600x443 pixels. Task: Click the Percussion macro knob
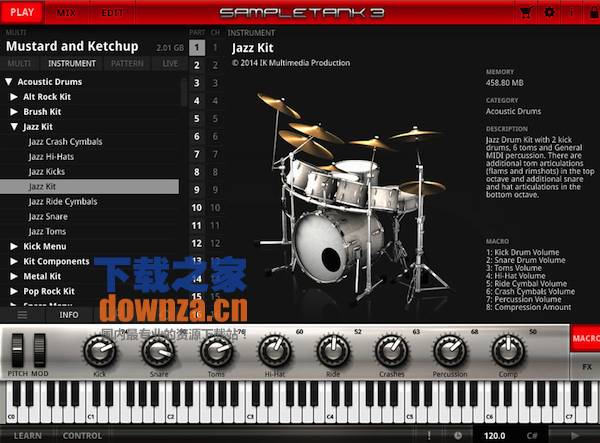pos(450,350)
